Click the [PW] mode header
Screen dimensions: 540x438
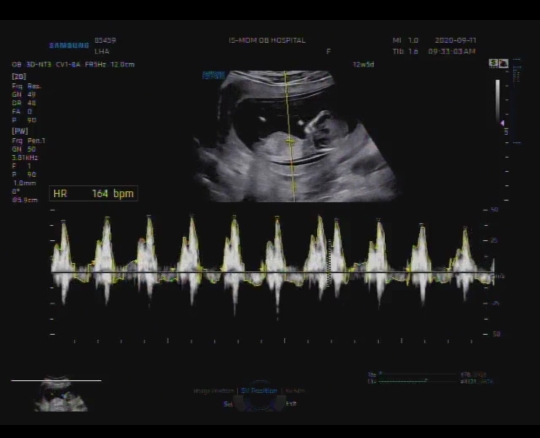(x=20, y=131)
